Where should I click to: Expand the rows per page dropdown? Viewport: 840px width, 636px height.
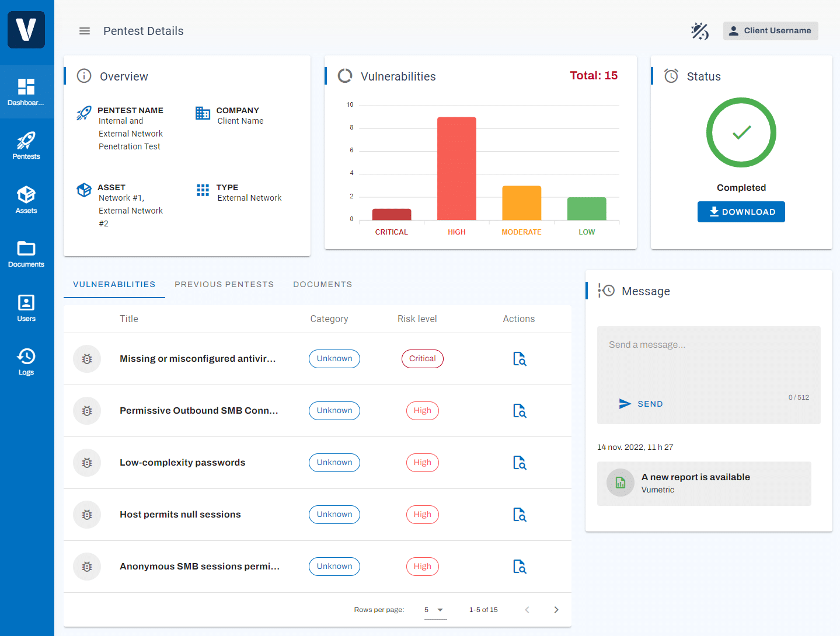coord(434,610)
